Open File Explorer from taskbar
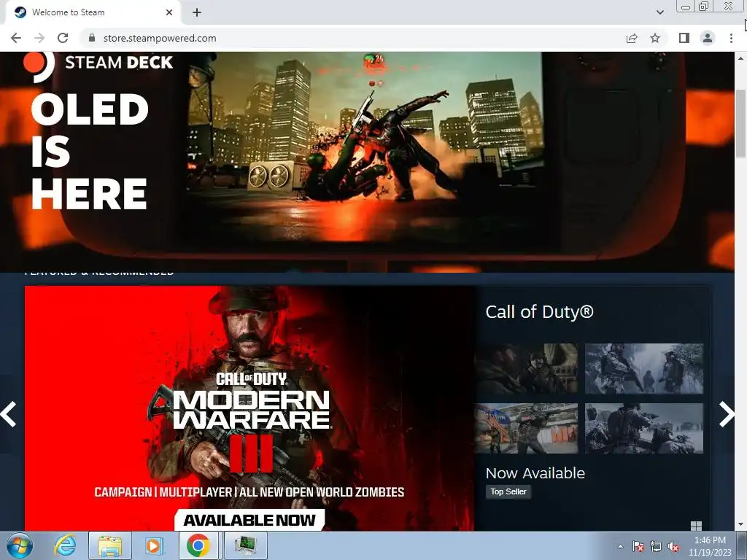 pos(109,545)
